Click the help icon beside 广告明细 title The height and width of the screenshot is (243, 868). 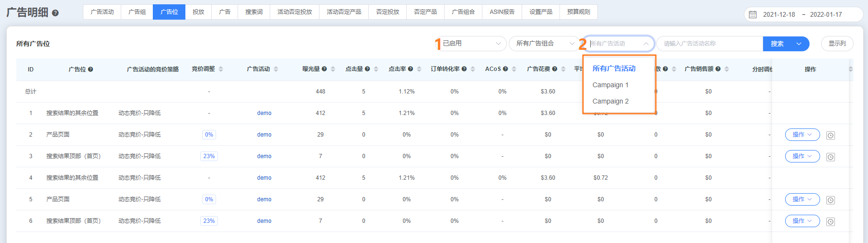point(55,13)
